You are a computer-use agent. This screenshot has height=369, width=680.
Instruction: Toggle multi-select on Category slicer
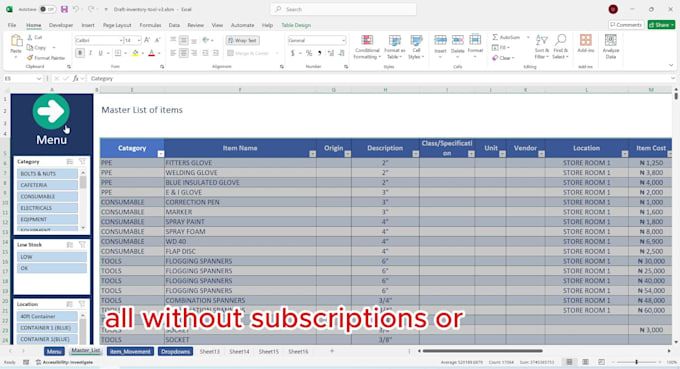[70, 161]
